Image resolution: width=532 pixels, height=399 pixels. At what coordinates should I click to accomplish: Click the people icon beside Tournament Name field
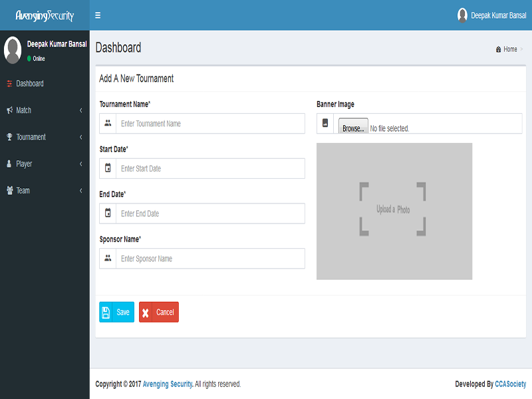point(108,123)
